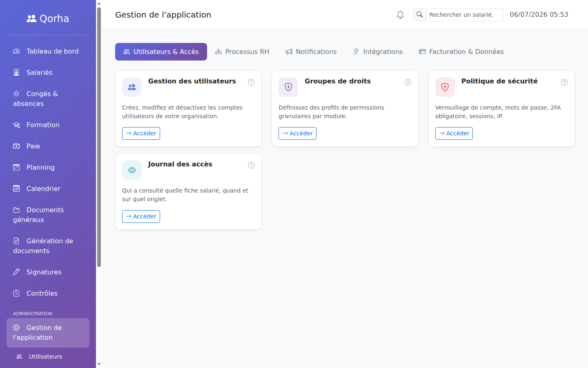Click the search magnifier icon
Image resolution: width=588 pixels, height=368 pixels.
pos(419,15)
